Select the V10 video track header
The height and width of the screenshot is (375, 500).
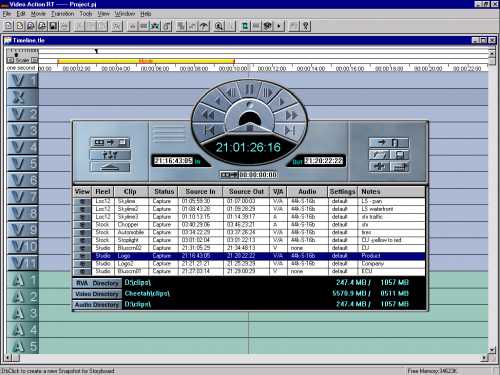[23, 246]
